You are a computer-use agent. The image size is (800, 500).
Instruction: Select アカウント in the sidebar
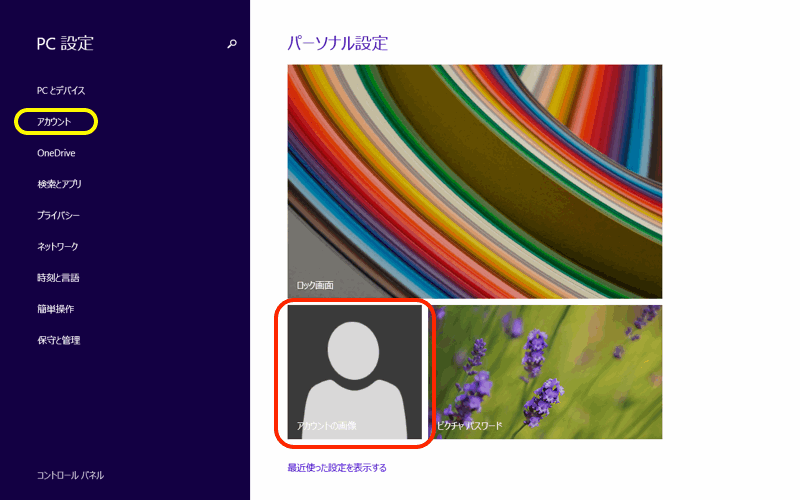[x=55, y=122]
